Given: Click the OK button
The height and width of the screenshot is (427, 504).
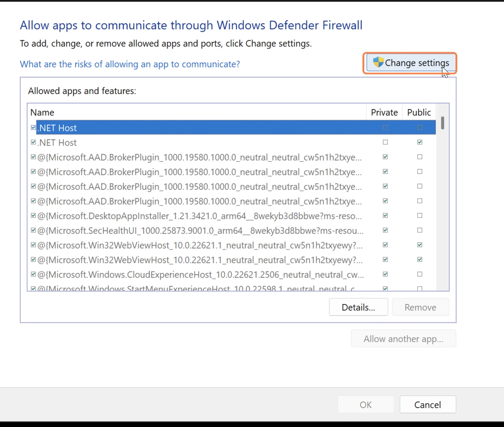Looking at the screenshot, I should pyautogui.click(x=366, y=405).
